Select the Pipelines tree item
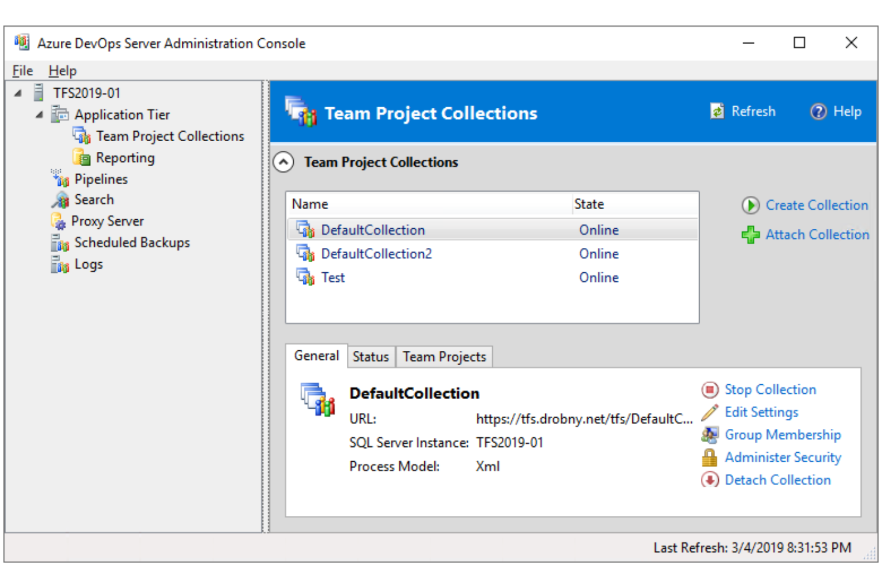This screenshot has width=882, height=588. pos(101,179)
